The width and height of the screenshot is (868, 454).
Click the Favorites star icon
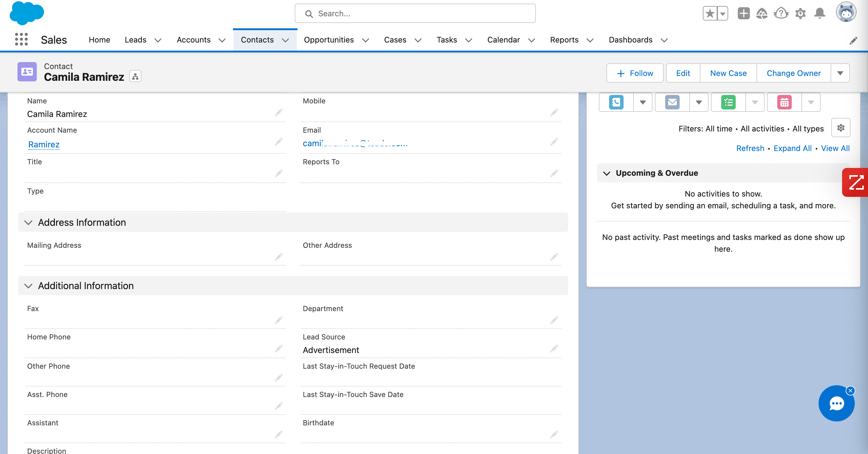tap(710, 14)
